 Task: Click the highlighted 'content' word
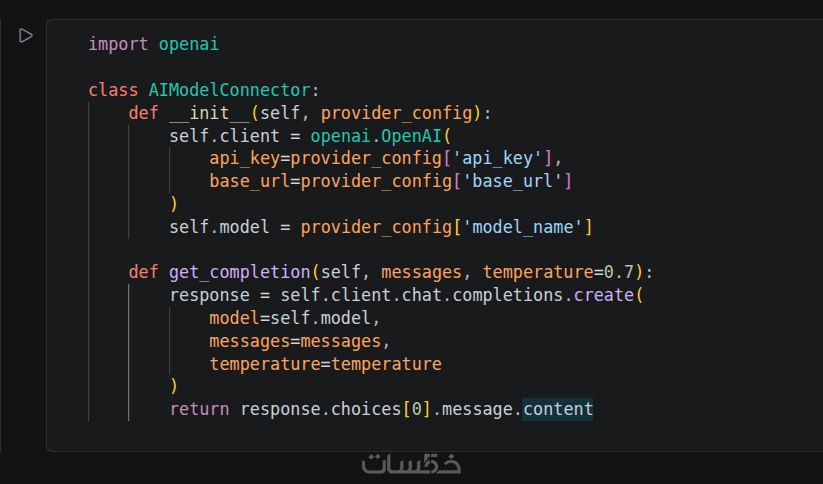tap(558, 409)
